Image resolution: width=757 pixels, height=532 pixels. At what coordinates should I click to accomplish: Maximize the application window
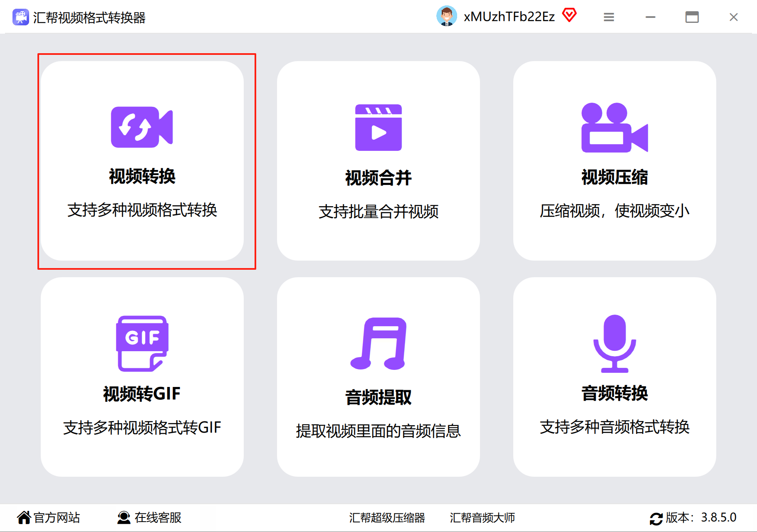pos(692,17)
